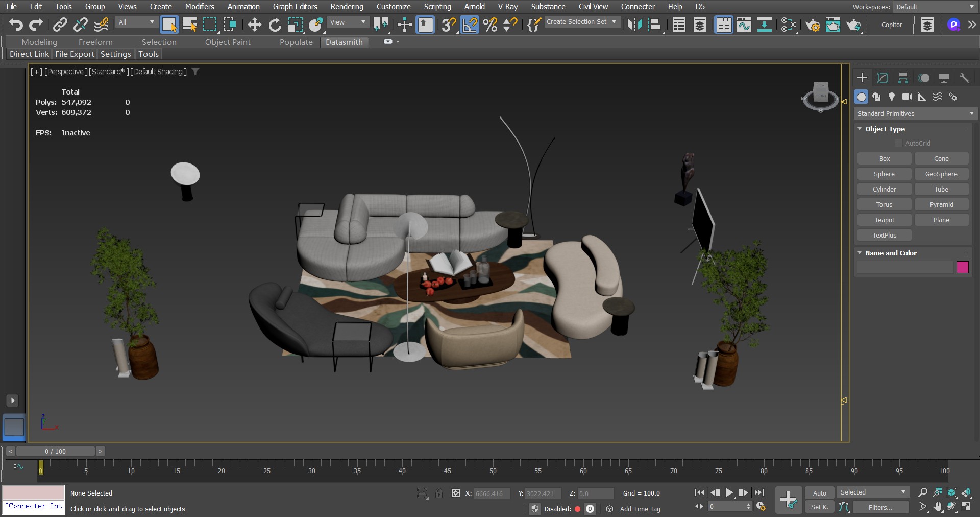This screenshot has height=517, width=980.
Task: Open the pink object color swatch
Action: [x=962, y=267]
